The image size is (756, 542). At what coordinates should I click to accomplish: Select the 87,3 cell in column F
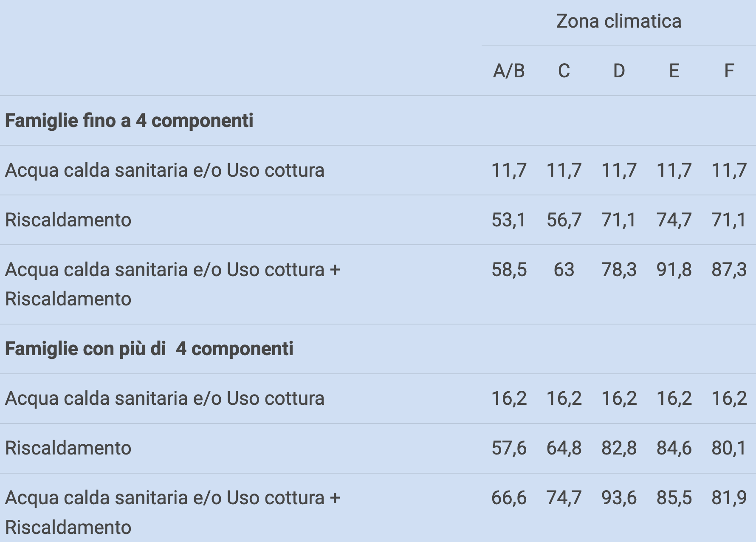tap(729, 270)
